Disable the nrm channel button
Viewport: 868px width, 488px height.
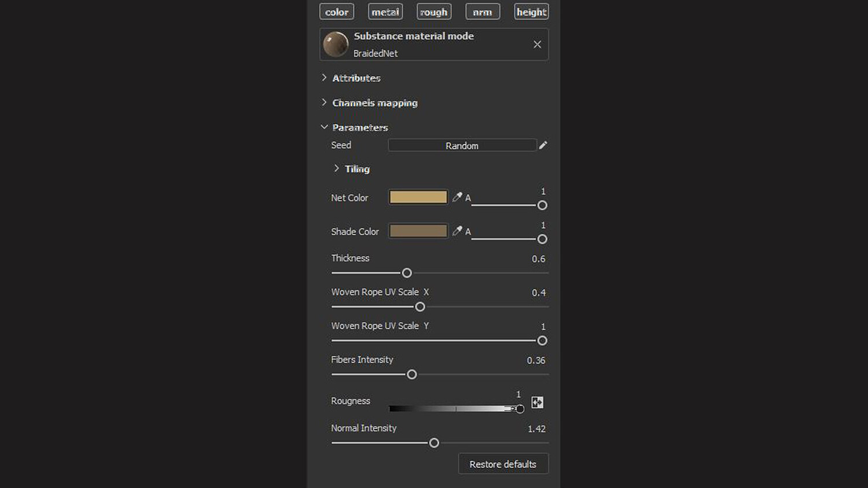tap(483, 12)
